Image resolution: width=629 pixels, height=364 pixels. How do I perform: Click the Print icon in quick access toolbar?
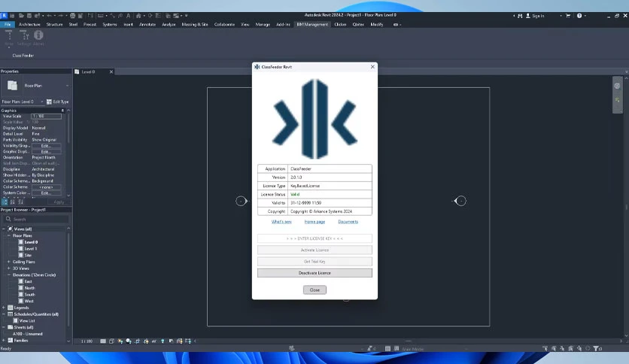click(x=73, y=16)
